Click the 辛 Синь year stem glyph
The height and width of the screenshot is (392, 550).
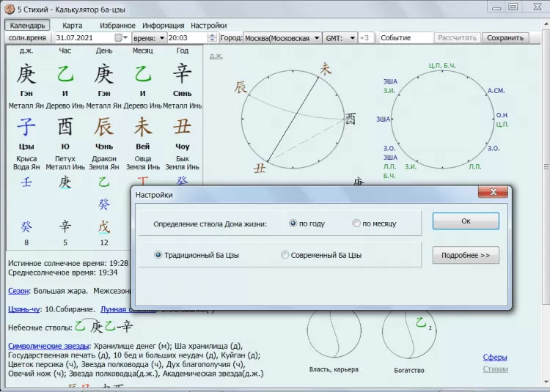(x=182, y=73)
